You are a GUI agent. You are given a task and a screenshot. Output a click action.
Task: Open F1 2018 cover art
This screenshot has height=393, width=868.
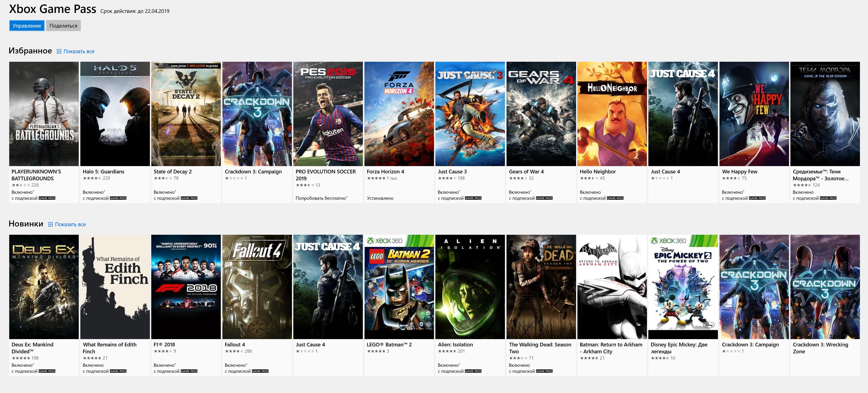point(186,287)
